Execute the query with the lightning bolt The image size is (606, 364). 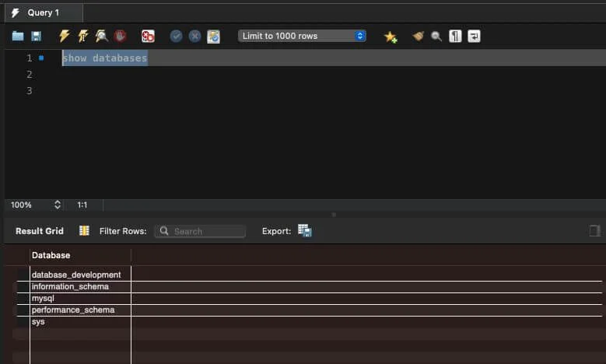click(x=64, y=36)
